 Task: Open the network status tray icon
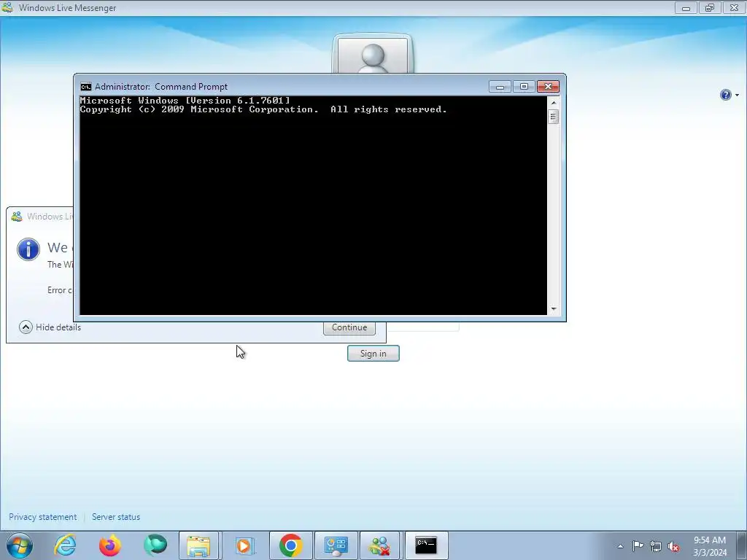point(656,546)
